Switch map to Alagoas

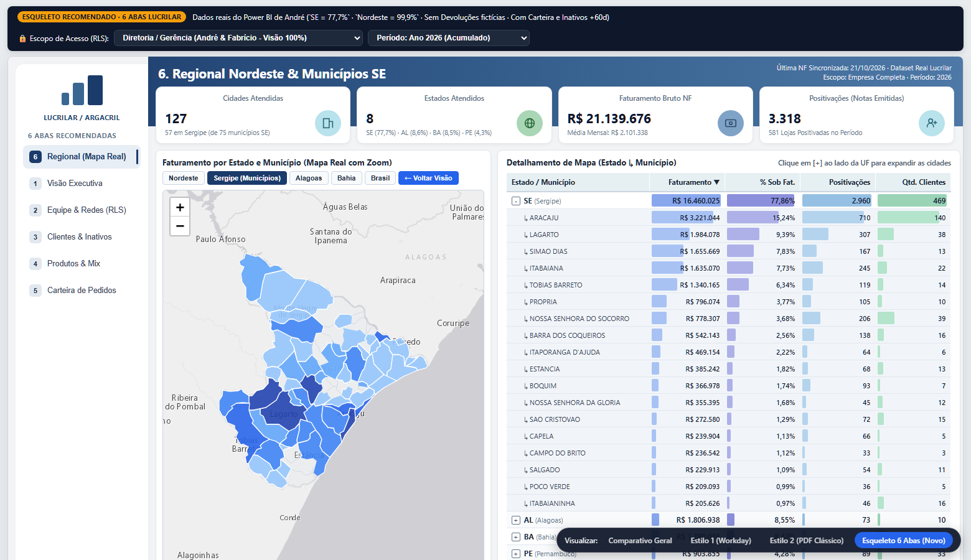pos(309,178)
